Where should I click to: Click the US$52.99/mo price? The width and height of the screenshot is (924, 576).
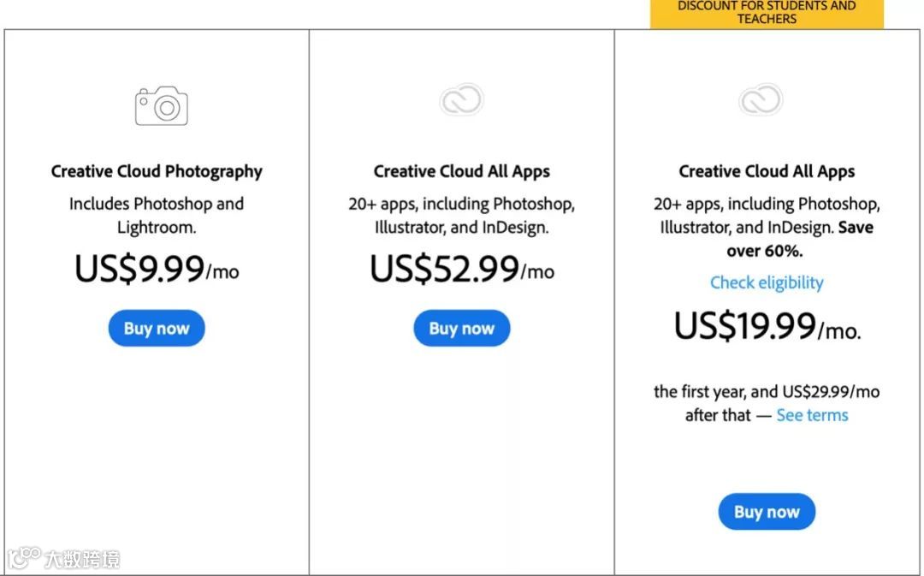point(461,269)
